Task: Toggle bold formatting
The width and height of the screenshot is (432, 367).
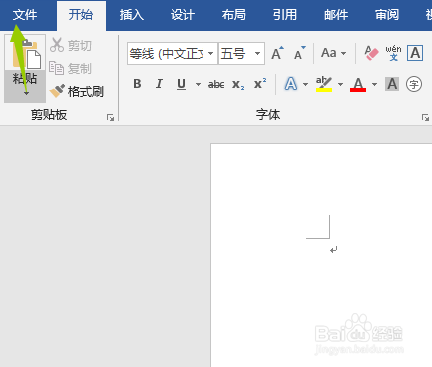Action: [x=137, y=84]
